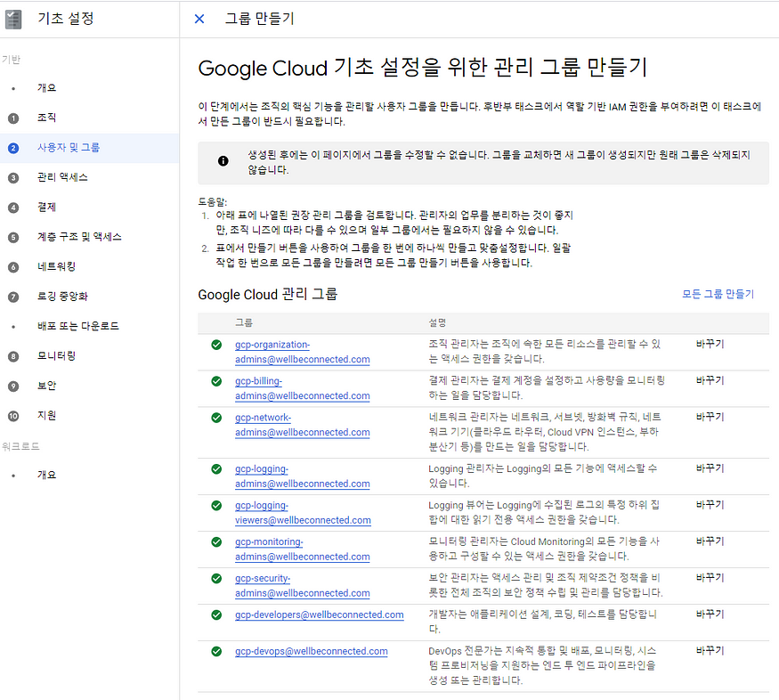Image resolution: width=779 pixels, height=700 pixels.
Task: Click green check for gcp-billing-admins row
Action: point(216,381)
